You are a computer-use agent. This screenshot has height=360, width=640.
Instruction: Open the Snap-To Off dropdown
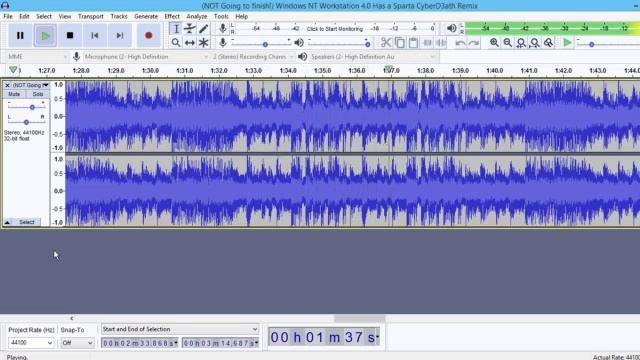[77, 343]
